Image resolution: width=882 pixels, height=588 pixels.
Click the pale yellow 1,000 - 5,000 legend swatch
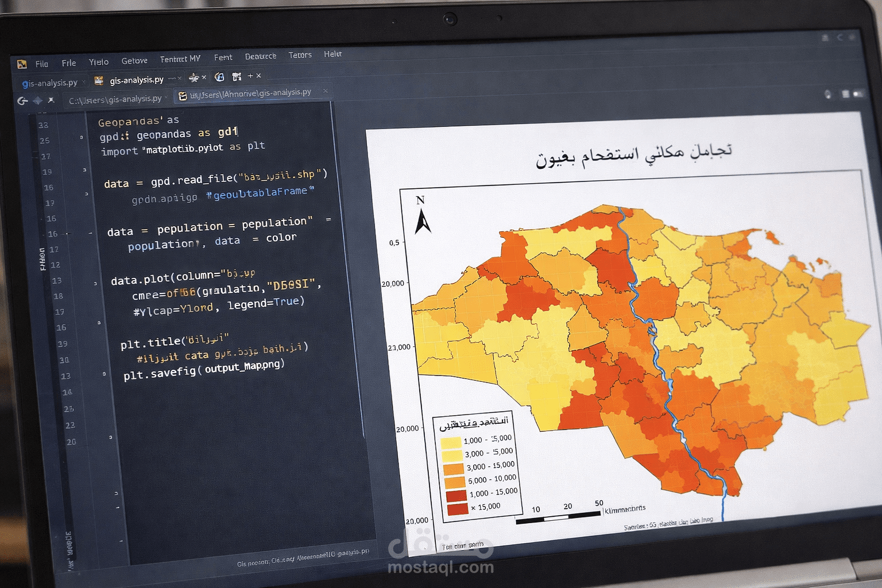[x=451, y=443]
